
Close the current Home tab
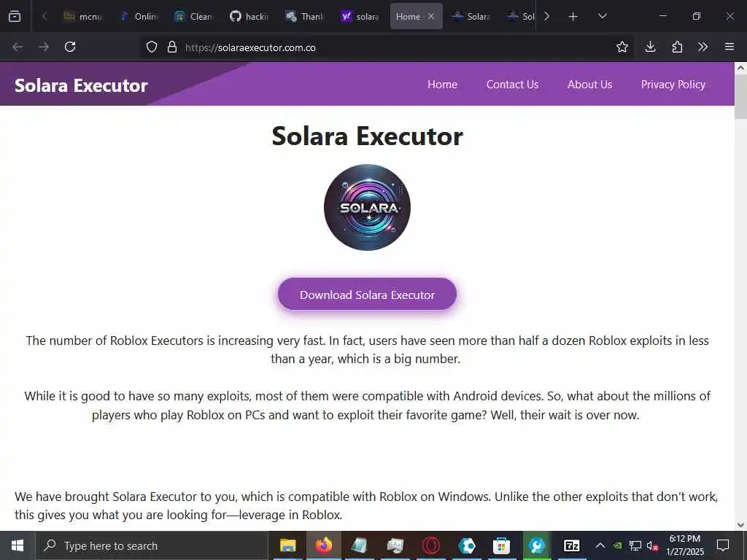[430, 16]
